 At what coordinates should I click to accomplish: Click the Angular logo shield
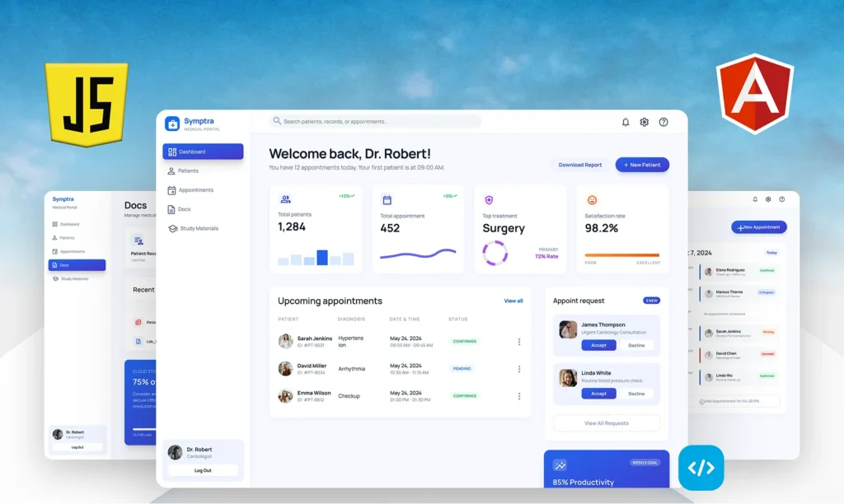755,94
